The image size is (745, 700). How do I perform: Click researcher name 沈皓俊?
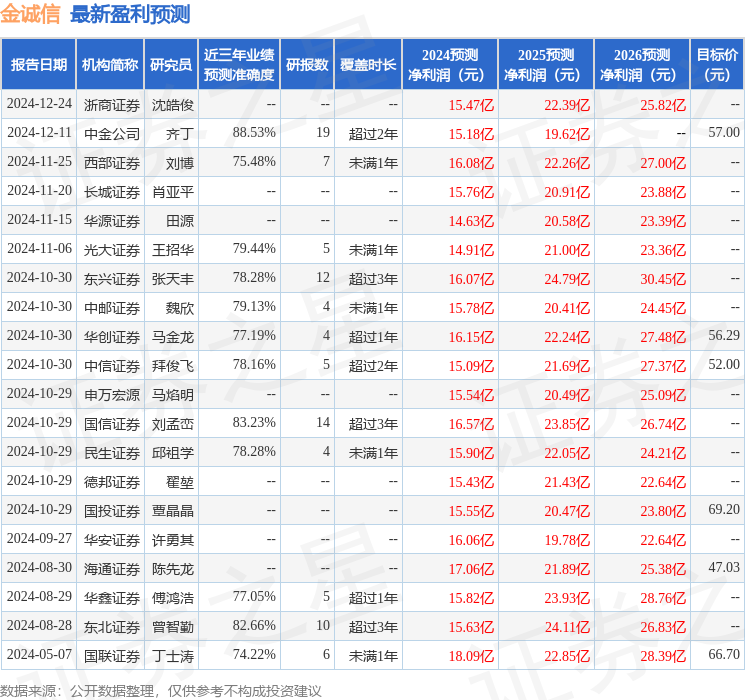coord(173,105)
